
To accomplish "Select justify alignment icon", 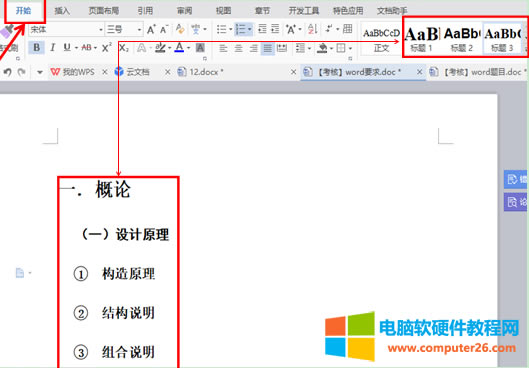I will click(x=268, y=48).
